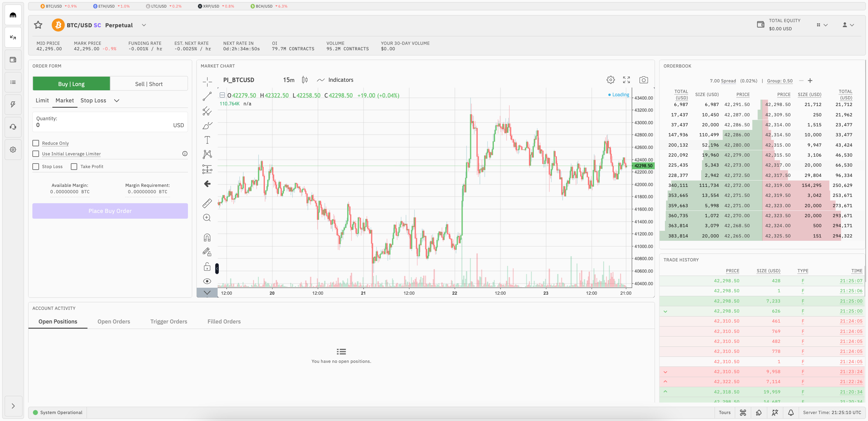Take a chart snapshot with camera icon
The height and width of the screenshot is (421, 868).
pos(644,80)
